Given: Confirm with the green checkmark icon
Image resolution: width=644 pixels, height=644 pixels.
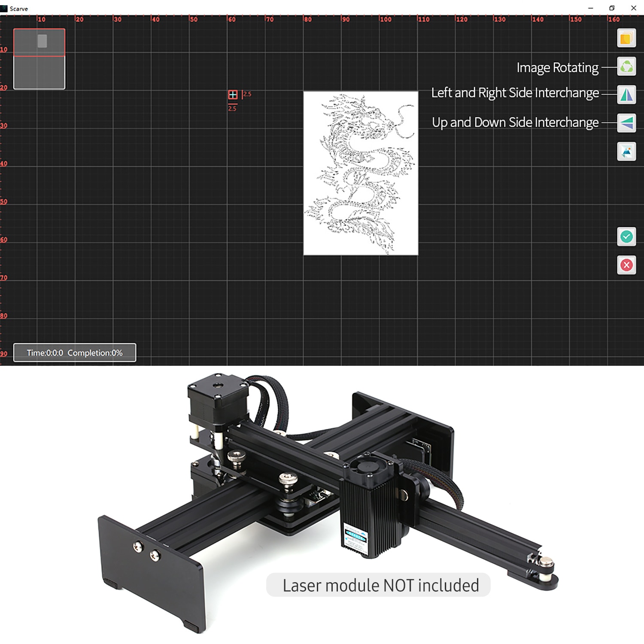Looking at the screenshot, I should [626, 237].
